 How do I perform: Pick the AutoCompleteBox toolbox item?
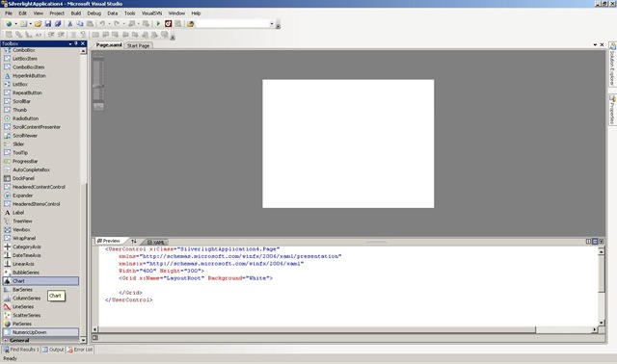[x=40, y=169]
